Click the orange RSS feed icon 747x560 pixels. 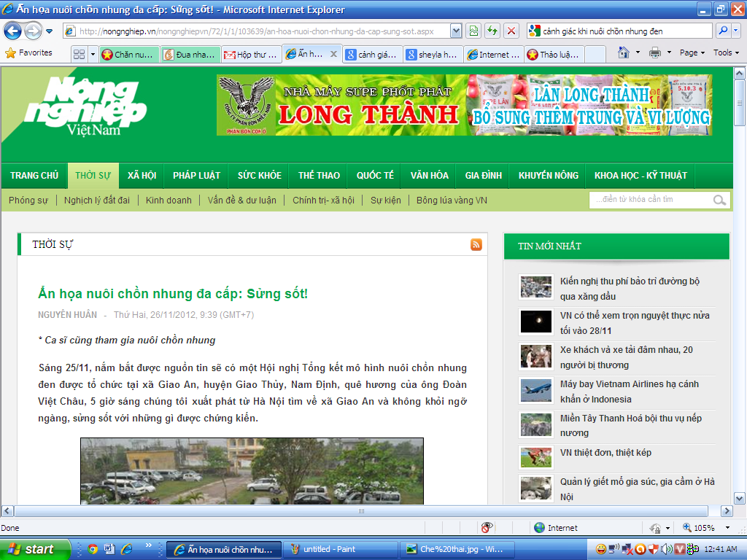point(476,245)
